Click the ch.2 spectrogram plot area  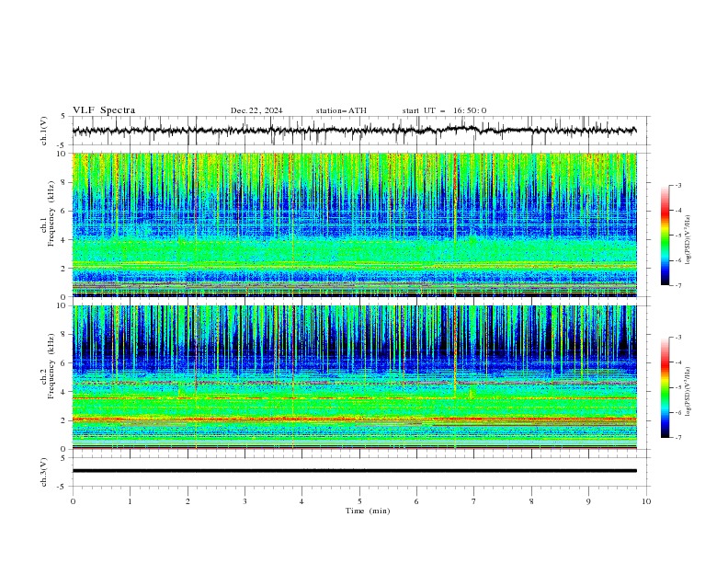coord(355,377)
